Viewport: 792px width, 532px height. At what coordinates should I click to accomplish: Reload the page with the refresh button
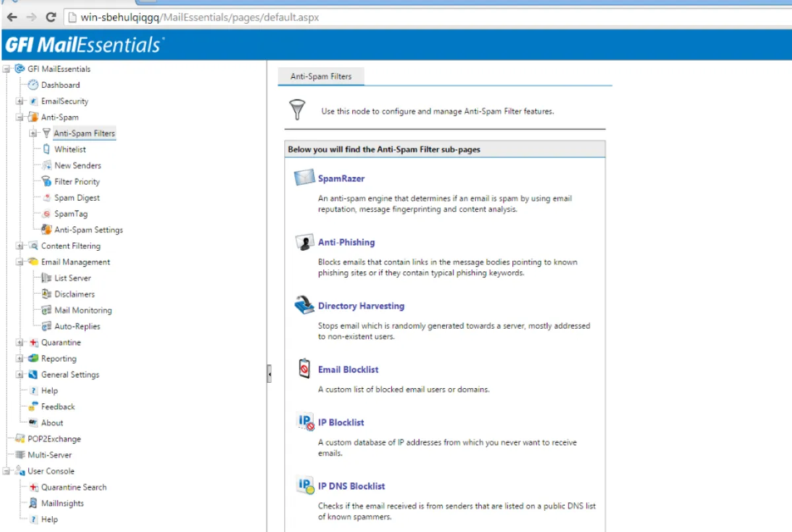[51, 17]
